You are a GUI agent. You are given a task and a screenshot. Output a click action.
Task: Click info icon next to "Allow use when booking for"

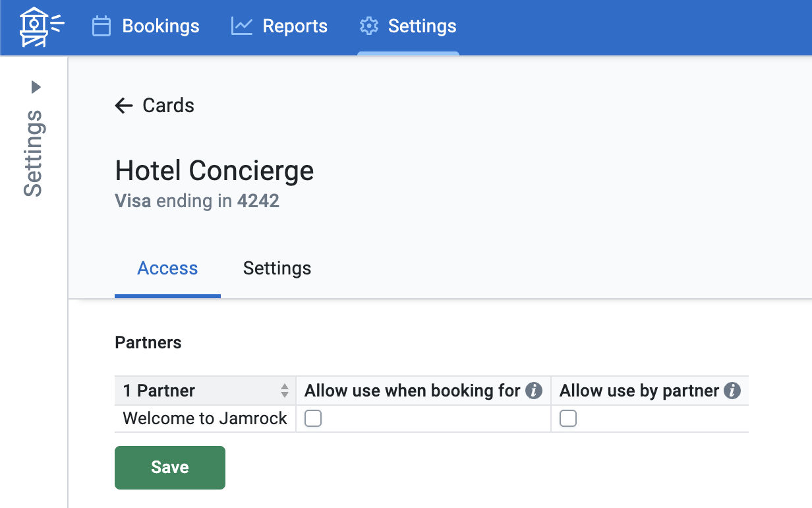pos(534,391)
